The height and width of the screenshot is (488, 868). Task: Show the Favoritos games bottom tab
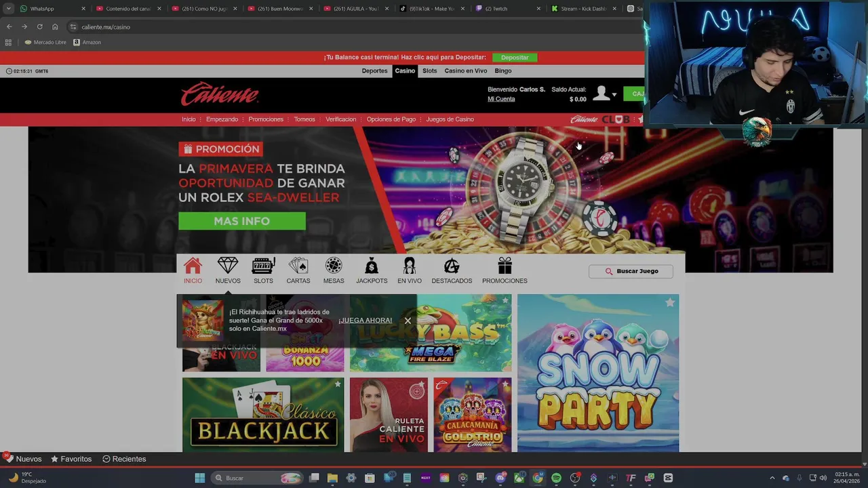[71, 459]
